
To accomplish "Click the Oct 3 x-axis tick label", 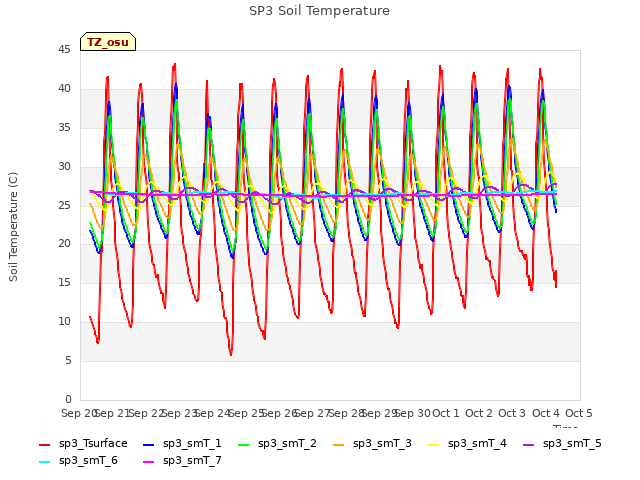I will click(x=512, y=413).
